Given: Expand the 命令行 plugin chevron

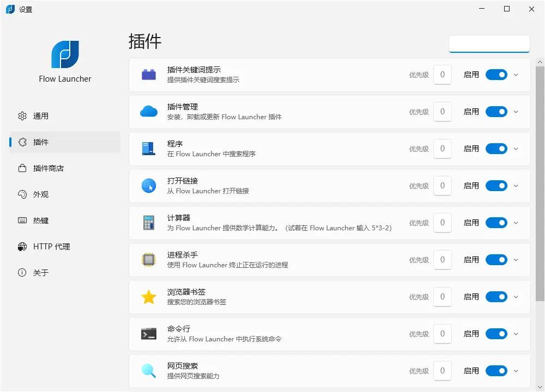Looking at the screenshot, I should click(x=516, y=334).
